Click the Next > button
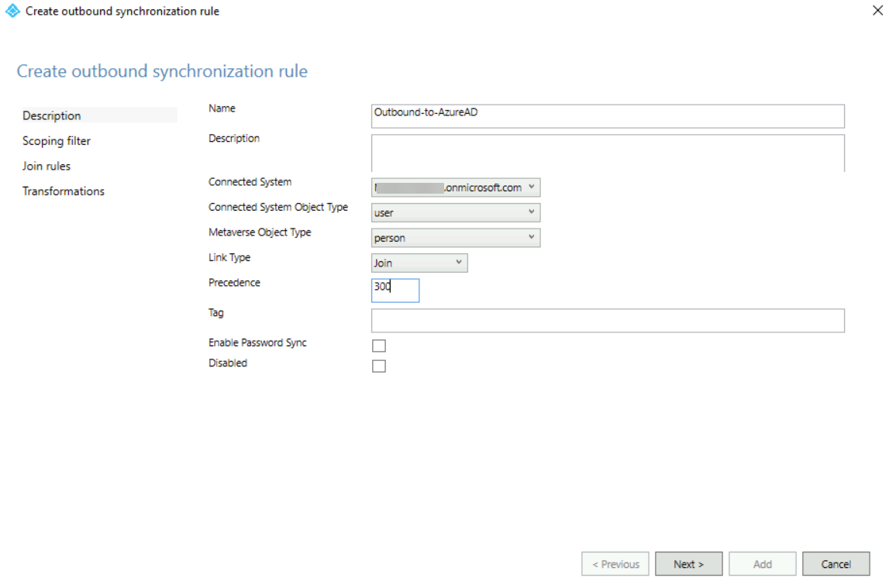889x588 pixels. [689, 564]
